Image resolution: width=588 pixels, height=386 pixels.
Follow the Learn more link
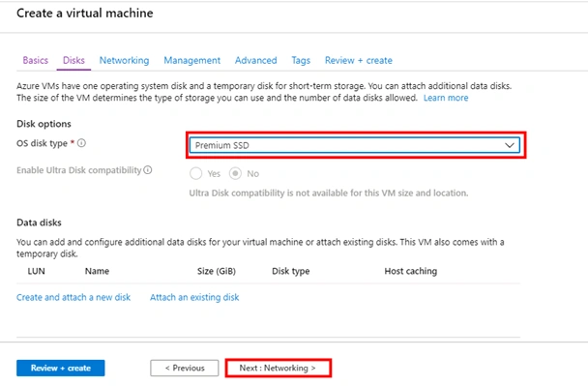point(446,98)
